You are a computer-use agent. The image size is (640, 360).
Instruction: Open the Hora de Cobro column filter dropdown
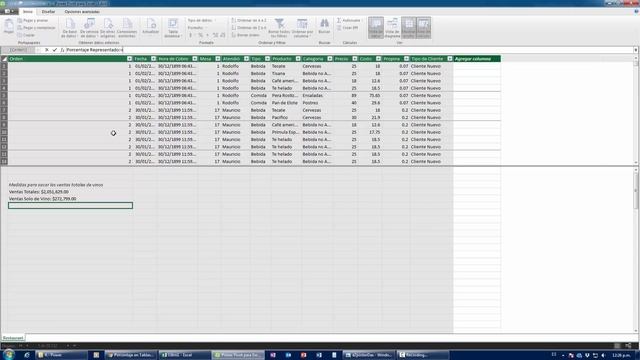[x=195, y=59]
